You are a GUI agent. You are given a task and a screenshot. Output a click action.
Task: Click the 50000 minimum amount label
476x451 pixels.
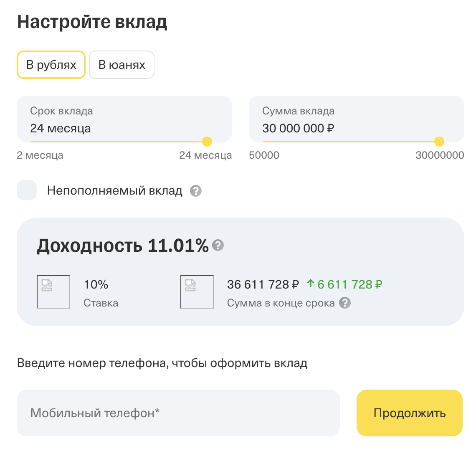[x=264, y=155]
